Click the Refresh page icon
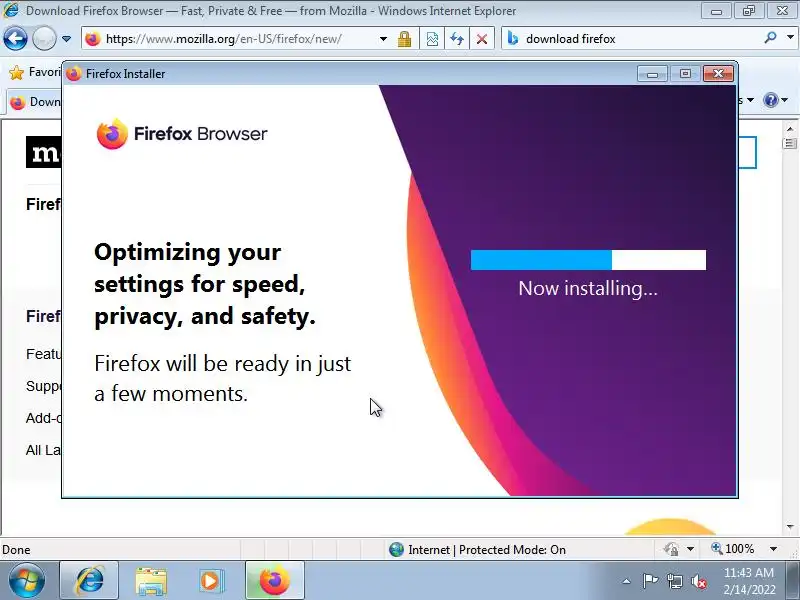The width and height of the screenshot is (800, 600). click(x=457, y=39)
